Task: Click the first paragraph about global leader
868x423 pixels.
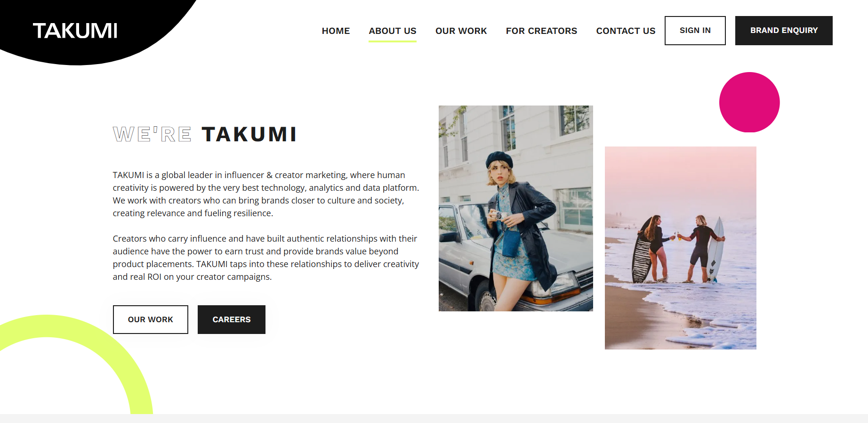Action: [x=266, y=194]
